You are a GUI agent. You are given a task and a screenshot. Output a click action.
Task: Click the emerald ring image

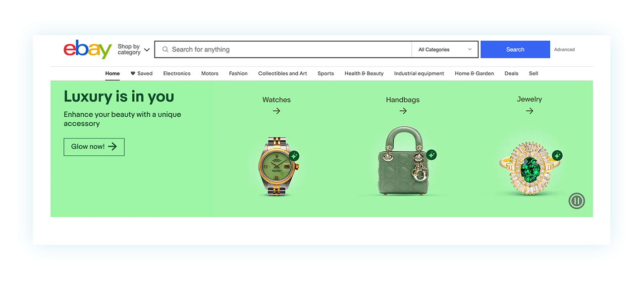[x=530, y=168]
